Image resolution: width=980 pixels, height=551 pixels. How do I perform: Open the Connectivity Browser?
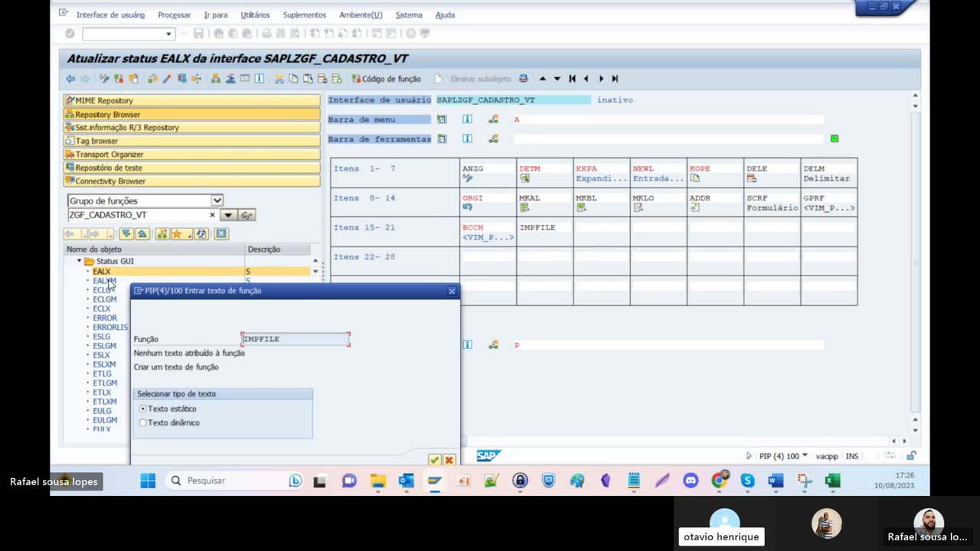(x=191, y=181)
